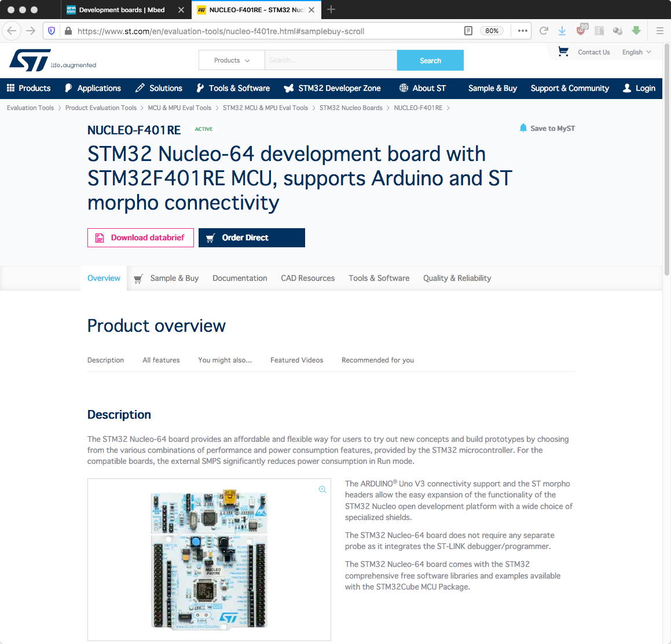Go to STM32 Nucleo Boards breadcrumb
The height and width of the screenshot is (644, 671).
point(351,108)
